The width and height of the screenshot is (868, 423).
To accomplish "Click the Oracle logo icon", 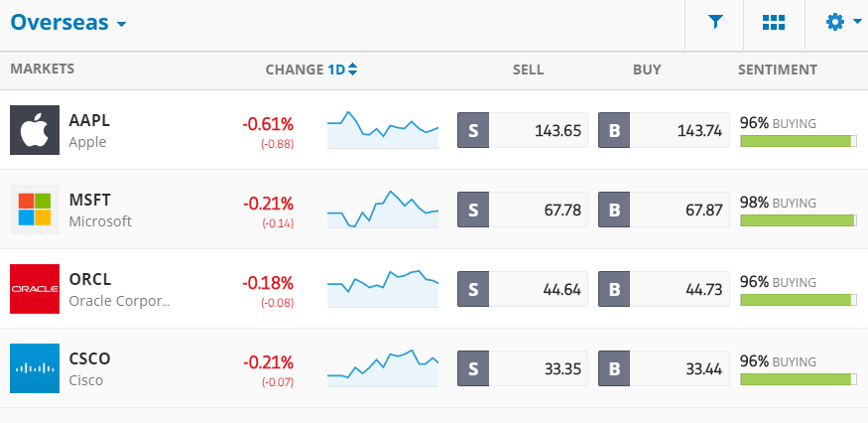I will click(x=35, y=289).
